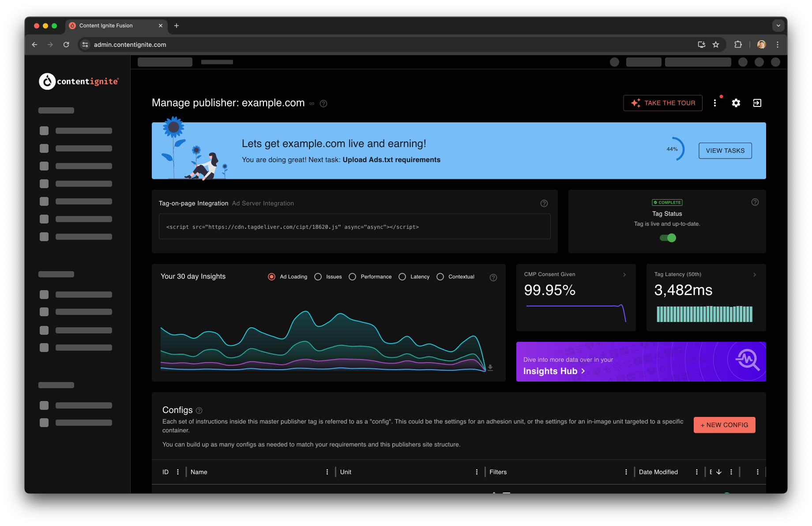Open help icon in Tag Integration panel

pyautogui.click(x=544, y=203)
